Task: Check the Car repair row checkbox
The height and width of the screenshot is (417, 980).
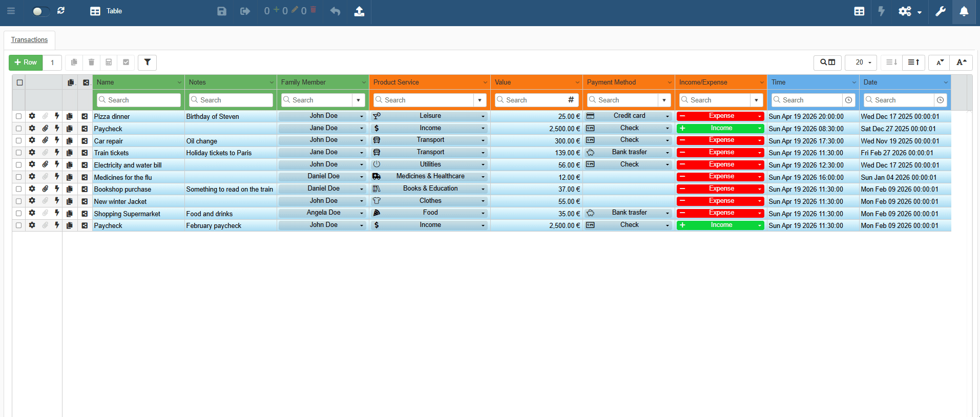Action: coord(18,140)
